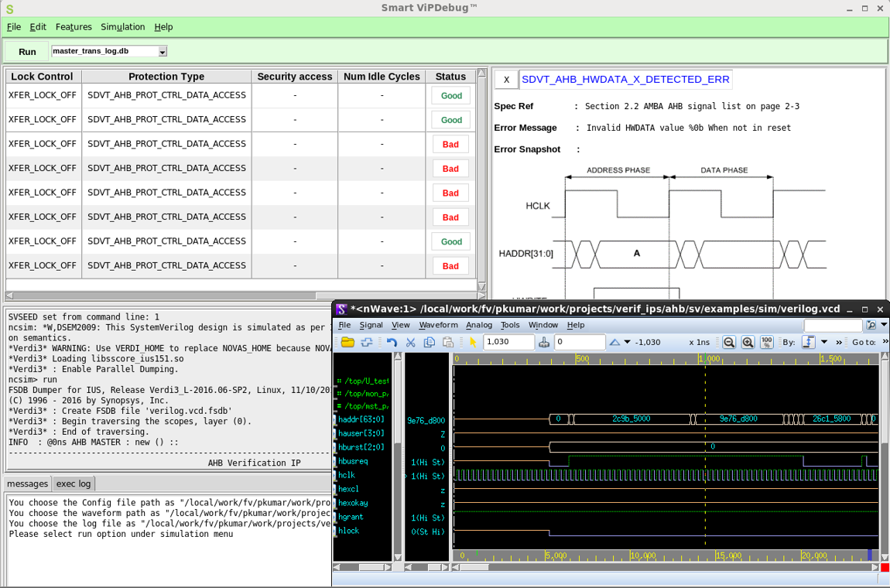The width and height of the screenshot is (890, 588).
Task: Click the Good status button in first row
Action: [451, 96]
